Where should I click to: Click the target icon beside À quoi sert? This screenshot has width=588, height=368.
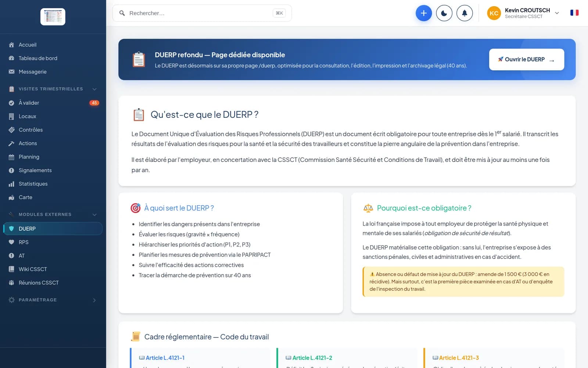[136, 208]
